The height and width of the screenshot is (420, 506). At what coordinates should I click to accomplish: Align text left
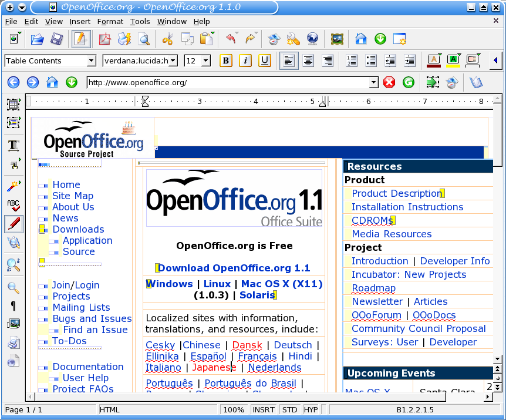289,61
